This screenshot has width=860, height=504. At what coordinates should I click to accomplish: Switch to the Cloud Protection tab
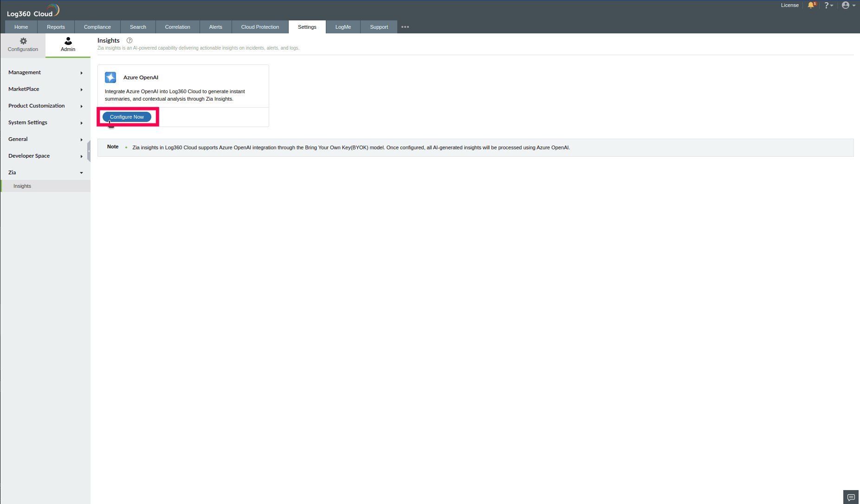(x=259, y=26)
